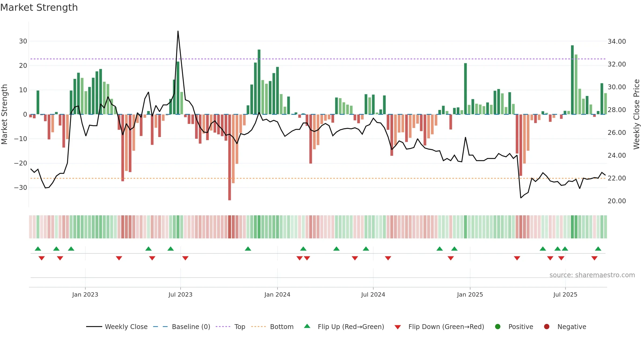Image resolution: width=644 pixels, height=362 pixels.
Task: Toggle the Positive legend entry
Action: click(514, 327)
